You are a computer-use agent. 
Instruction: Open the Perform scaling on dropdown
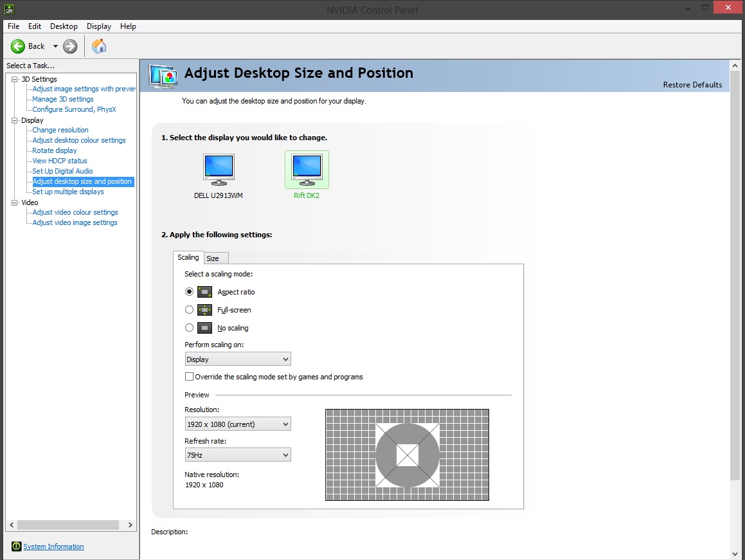[238, 359]
